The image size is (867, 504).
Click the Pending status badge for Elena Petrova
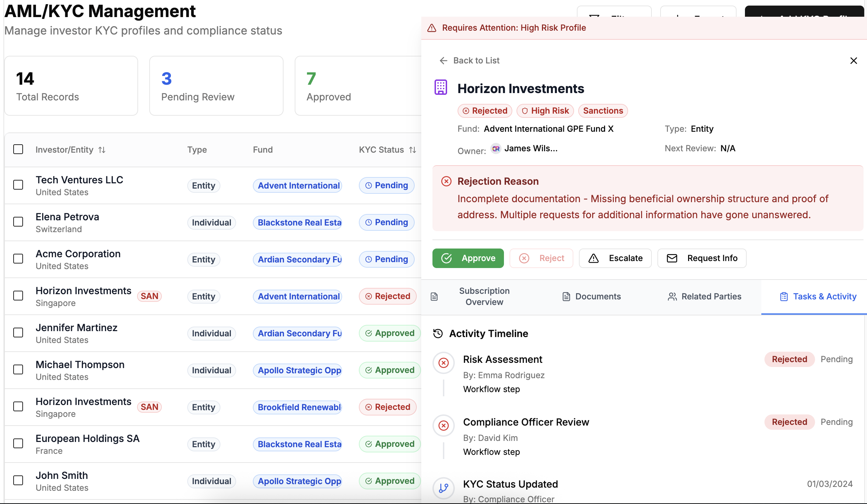point(386,222)
